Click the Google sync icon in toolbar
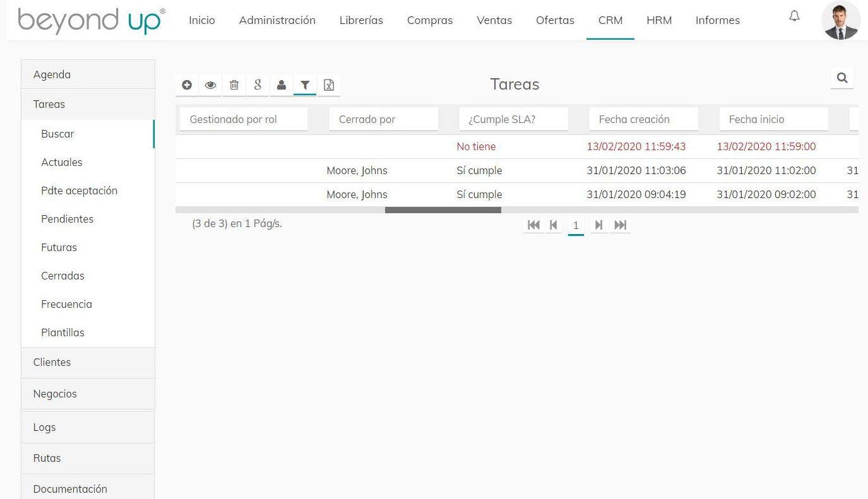The image size is (868, 499). pos(258,85)
